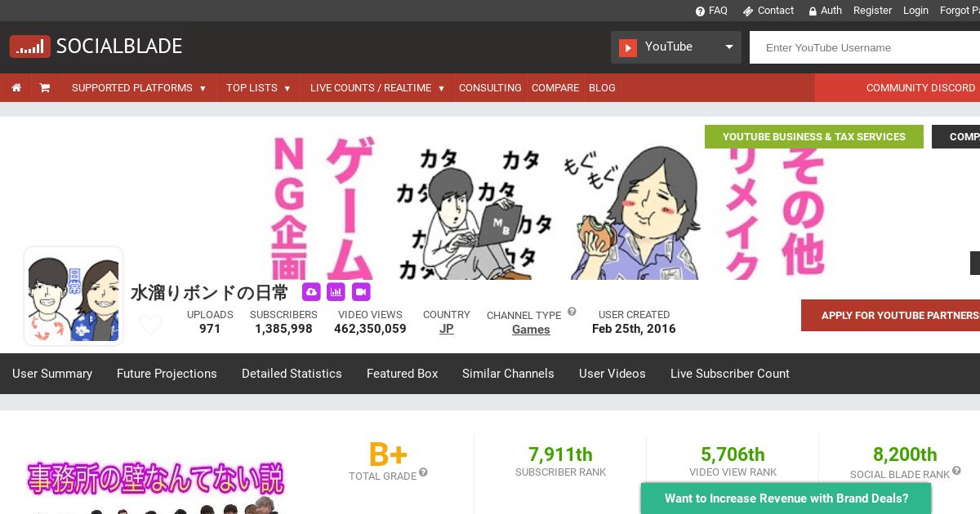This screenshot has width=980, height=514.
Task: Click the video views value 462,350,059
Action: coord(370,329)
